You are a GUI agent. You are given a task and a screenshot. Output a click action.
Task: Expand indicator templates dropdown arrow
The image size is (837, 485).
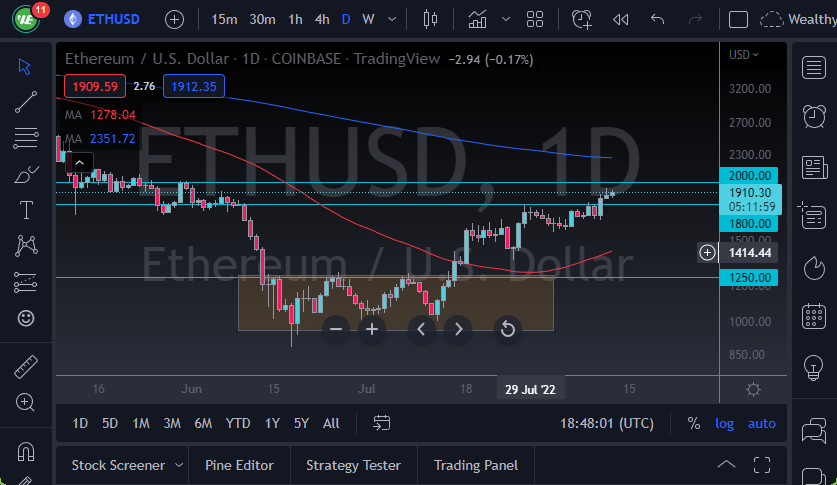(x=506, y=20)
